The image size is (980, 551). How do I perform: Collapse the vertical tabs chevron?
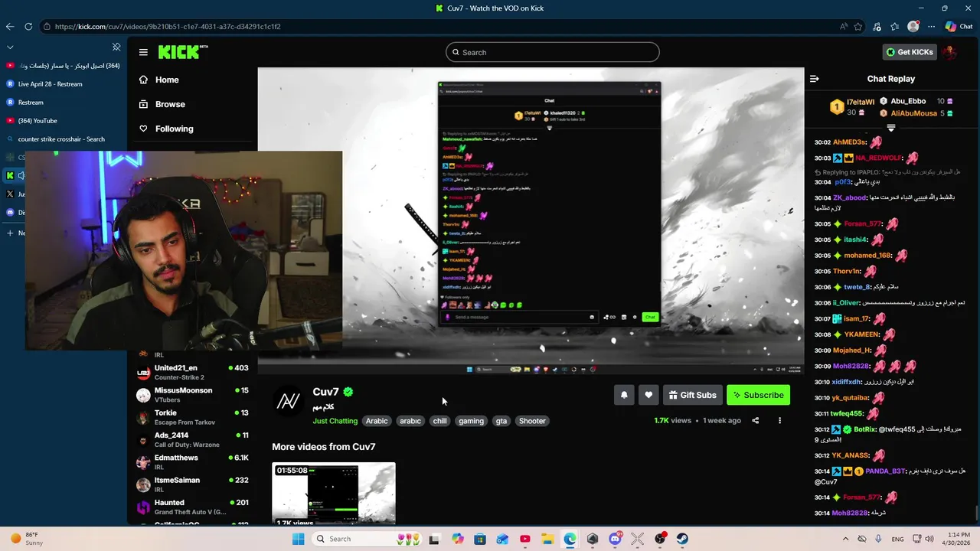(x=10, y=47)
